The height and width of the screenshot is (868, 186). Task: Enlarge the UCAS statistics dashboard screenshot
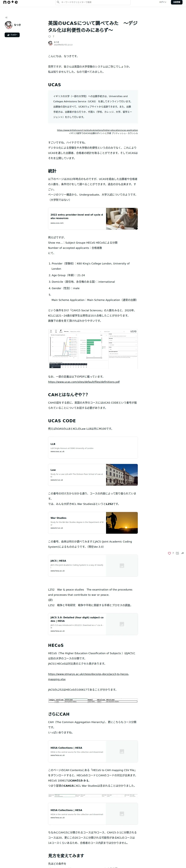click(93, 349)
